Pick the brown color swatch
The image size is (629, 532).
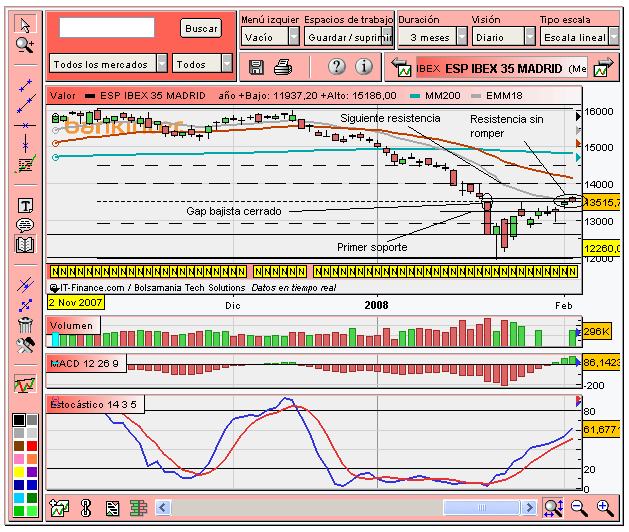click(18, 446)
